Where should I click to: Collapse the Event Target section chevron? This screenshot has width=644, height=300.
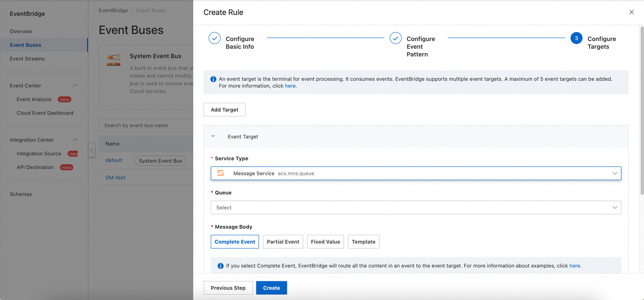click(213, 136)
